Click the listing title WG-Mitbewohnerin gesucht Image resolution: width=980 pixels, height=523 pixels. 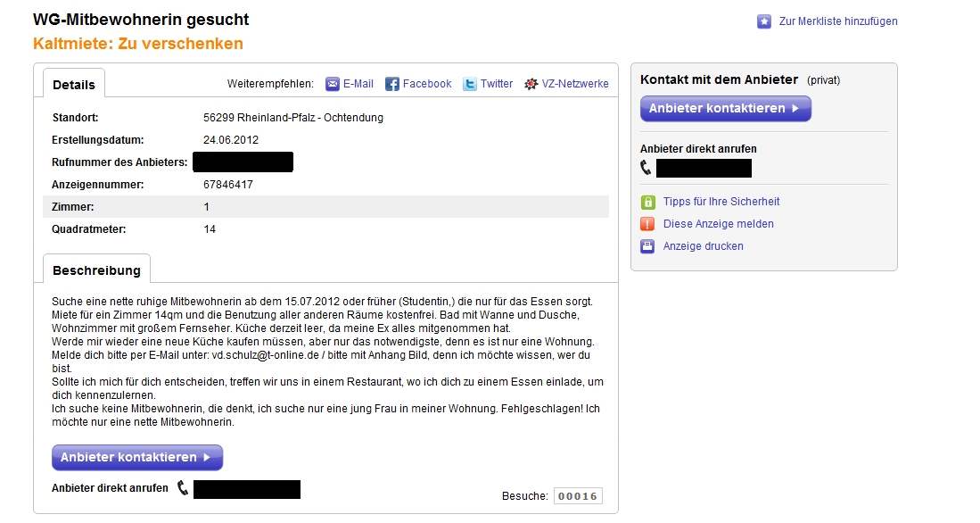(x=141, y=20)
